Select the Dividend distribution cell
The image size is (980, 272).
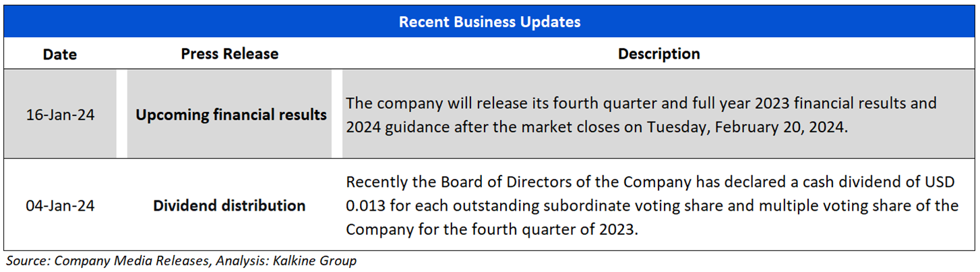[x=230, y=206]
